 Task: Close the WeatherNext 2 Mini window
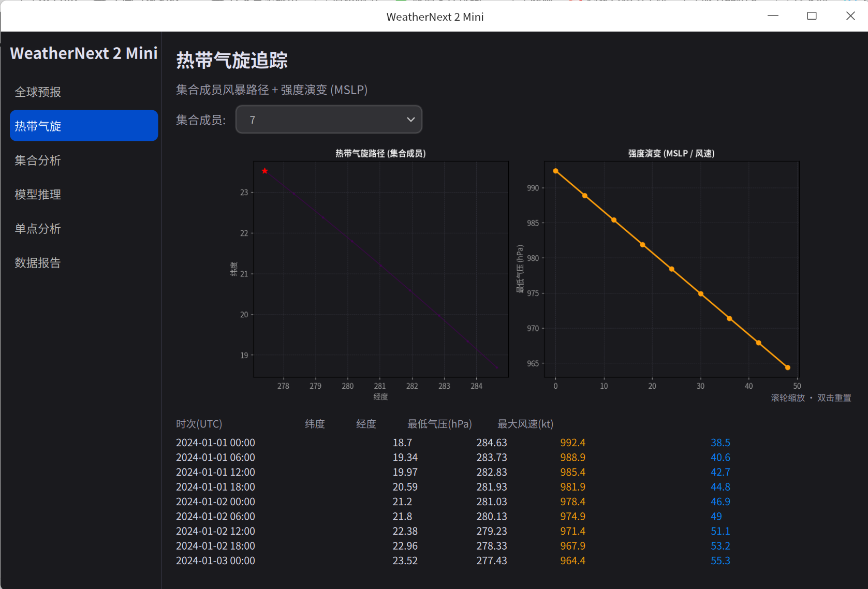pyautogui.click(x=850, y=16)
